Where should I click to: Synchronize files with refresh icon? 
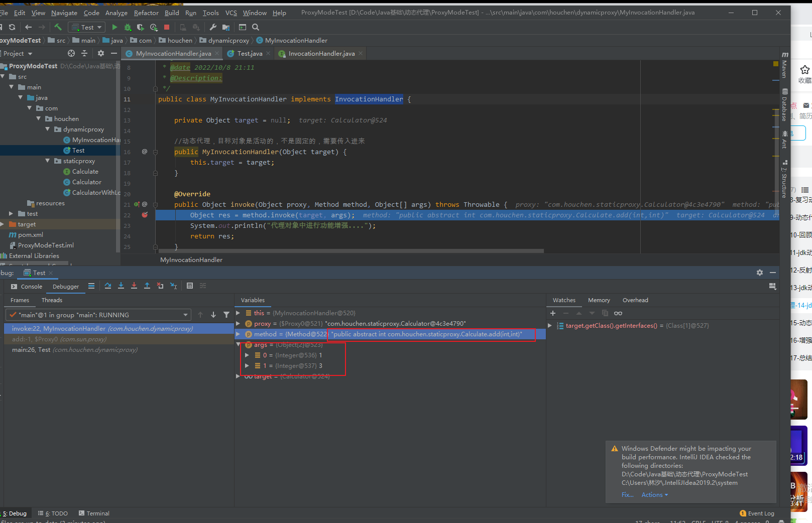tap(12, 27)
